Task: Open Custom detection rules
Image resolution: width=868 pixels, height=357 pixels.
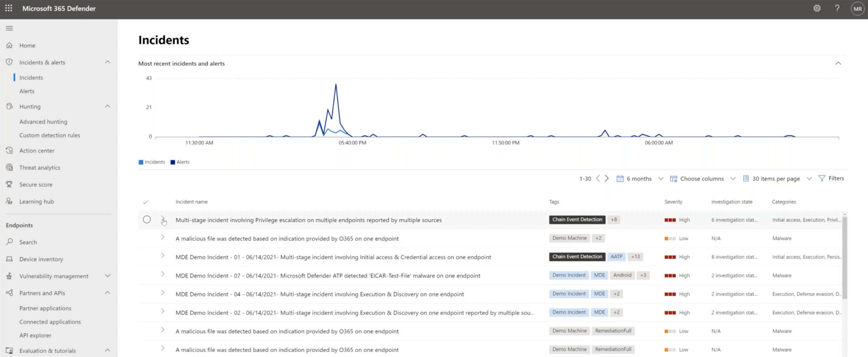Action: [49, 135]
